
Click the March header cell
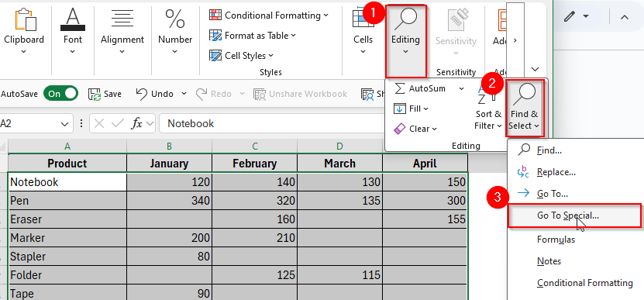[339, 164]
